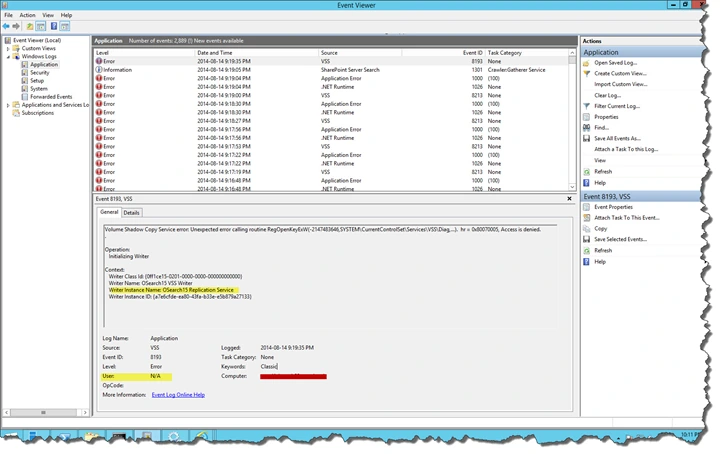720x454 pixels.
Task: Select the Application log in the tree
Action: click(x=44, y=64)
